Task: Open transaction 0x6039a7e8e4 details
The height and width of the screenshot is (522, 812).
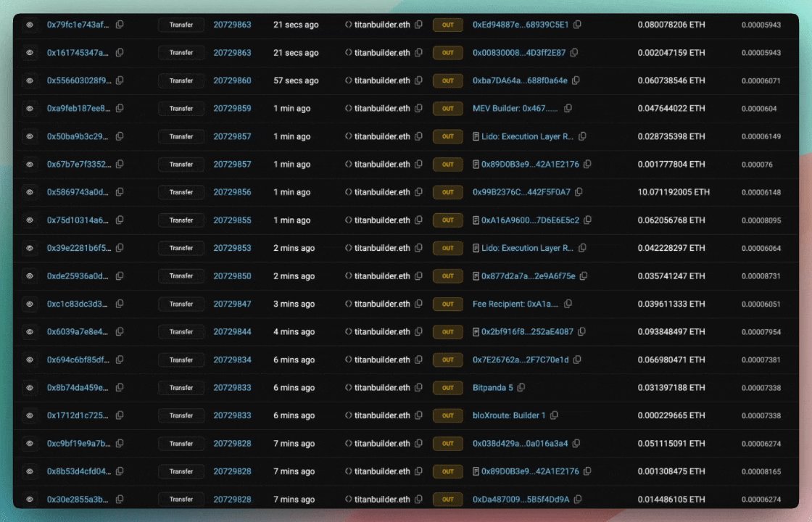Action: (x=78, y=331)
